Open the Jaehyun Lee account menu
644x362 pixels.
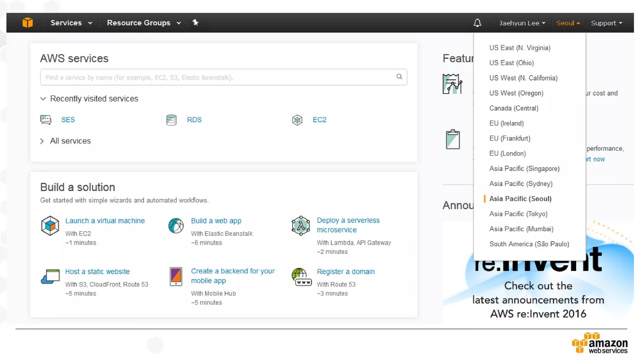[x=522, y=23]
